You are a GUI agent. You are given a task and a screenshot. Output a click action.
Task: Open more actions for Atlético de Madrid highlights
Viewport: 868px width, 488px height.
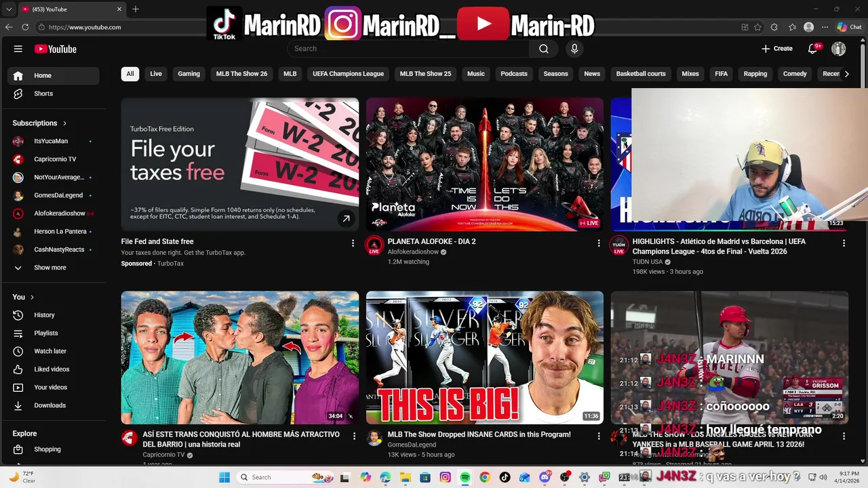click(844, 243)
